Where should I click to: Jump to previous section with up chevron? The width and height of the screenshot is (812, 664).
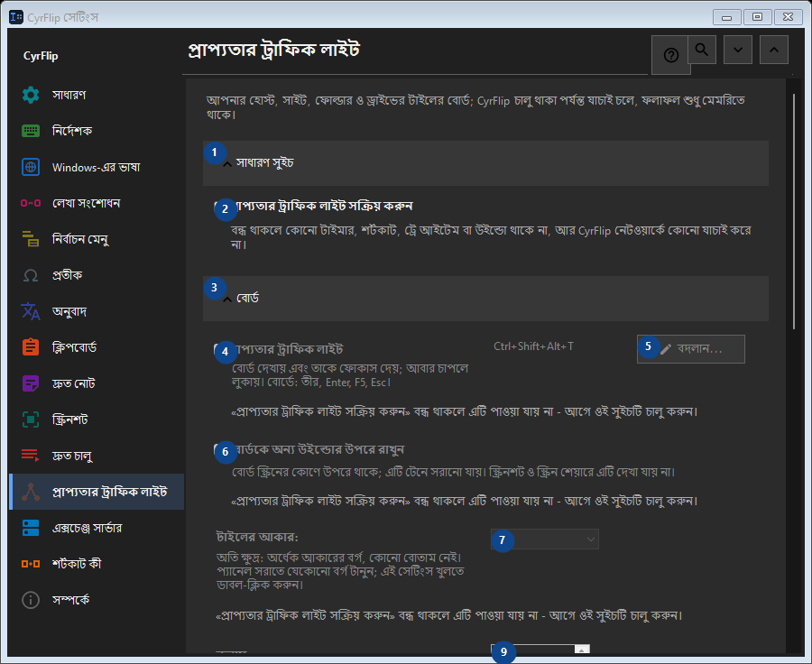click(774, 50)
